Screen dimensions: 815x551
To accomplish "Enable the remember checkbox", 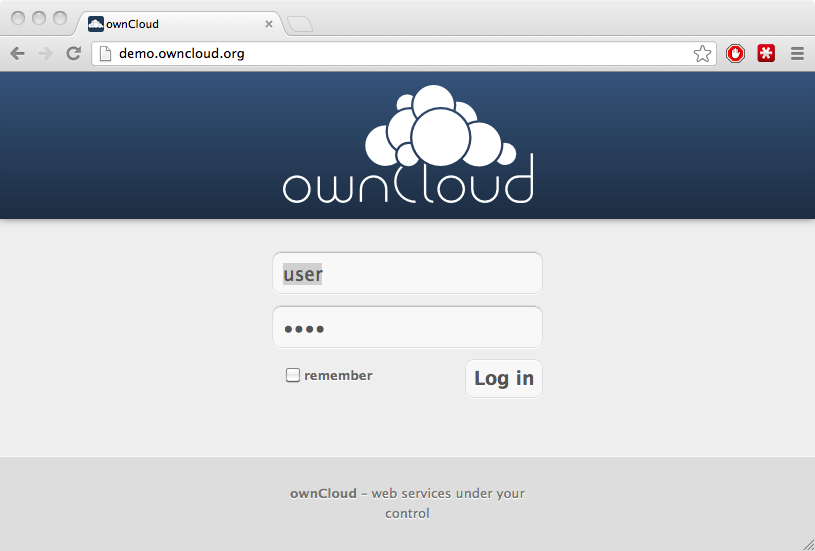I will 293,376.
